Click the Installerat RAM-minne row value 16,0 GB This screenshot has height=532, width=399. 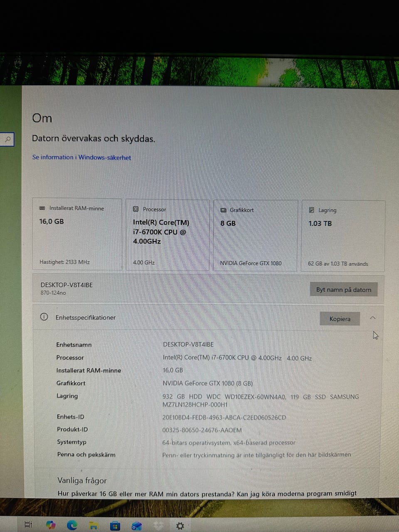(x=172, y=370)
